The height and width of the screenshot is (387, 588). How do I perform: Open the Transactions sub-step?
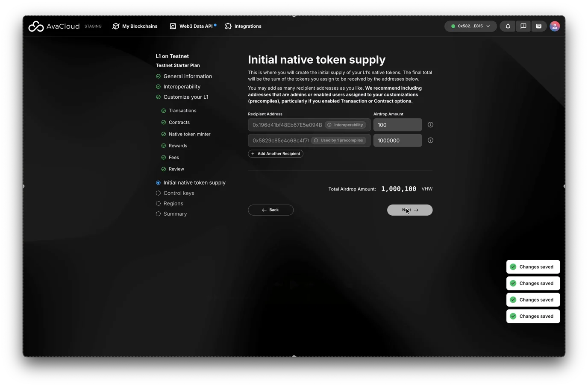click(182, 111)
